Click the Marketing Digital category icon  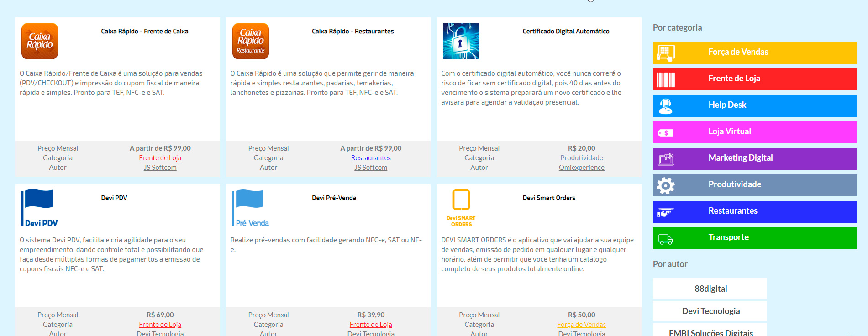[x=666, y=159]
